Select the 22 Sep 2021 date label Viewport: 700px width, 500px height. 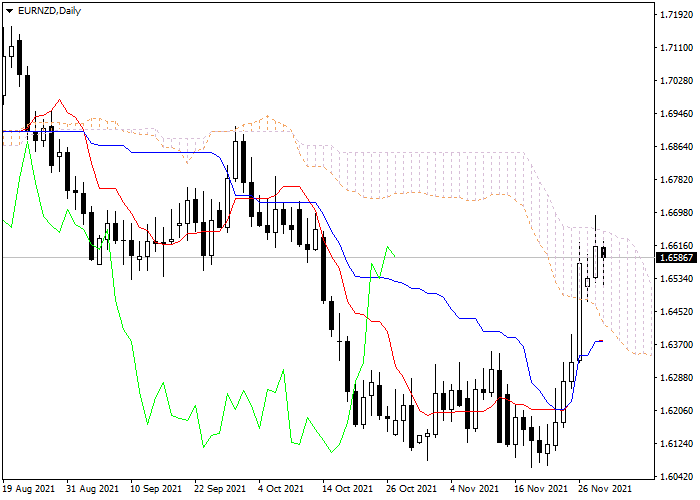click(220, 489)
